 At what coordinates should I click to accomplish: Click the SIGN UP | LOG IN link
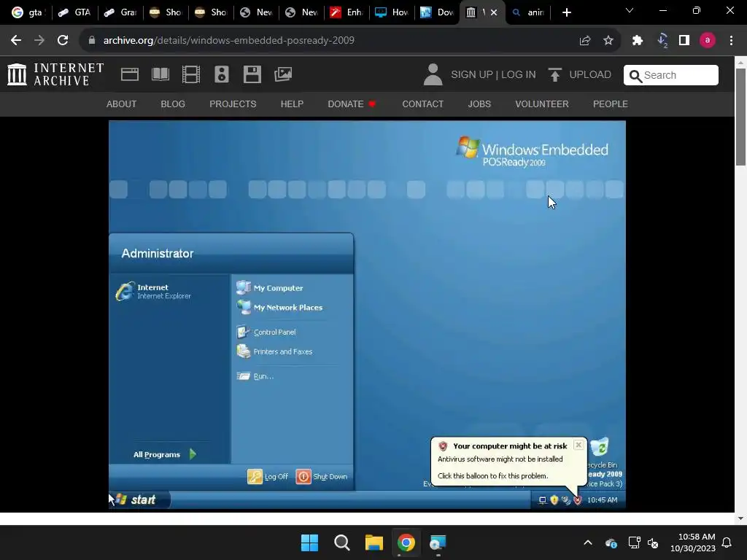(x=493, y=75)
